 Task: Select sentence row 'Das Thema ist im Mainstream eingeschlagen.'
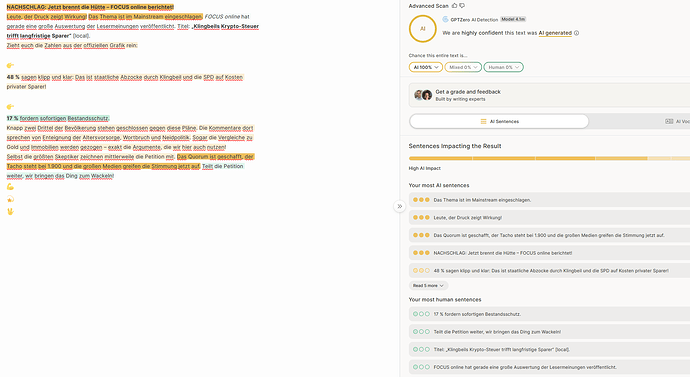point(549,200)
